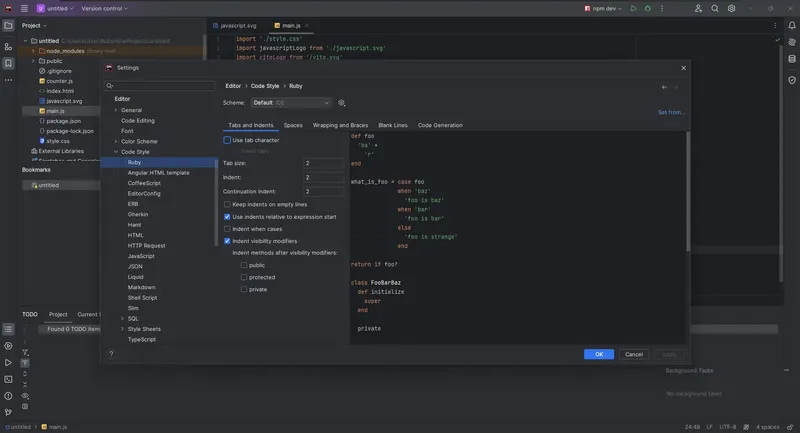Enable Keep indents on empty lines
The height and width of the screenshot is (433, 800).
[x=227, y=205]
